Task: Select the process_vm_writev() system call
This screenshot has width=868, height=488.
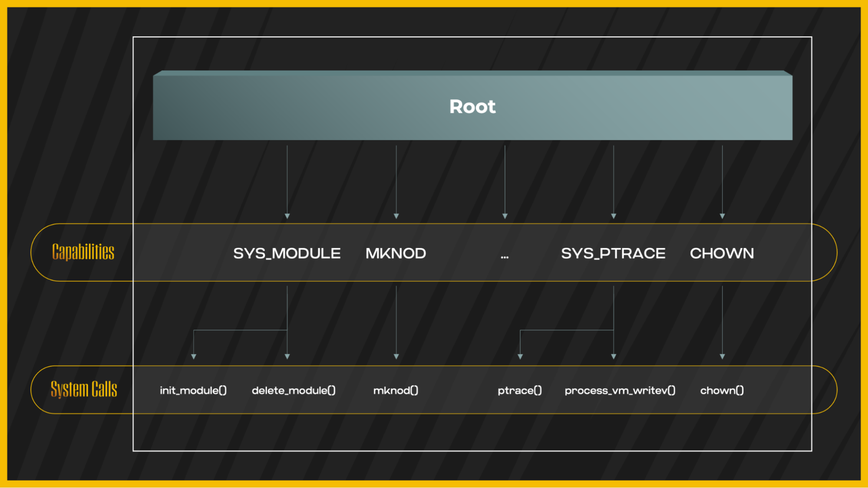Action: pyautogui.click(x=620, y=390)
